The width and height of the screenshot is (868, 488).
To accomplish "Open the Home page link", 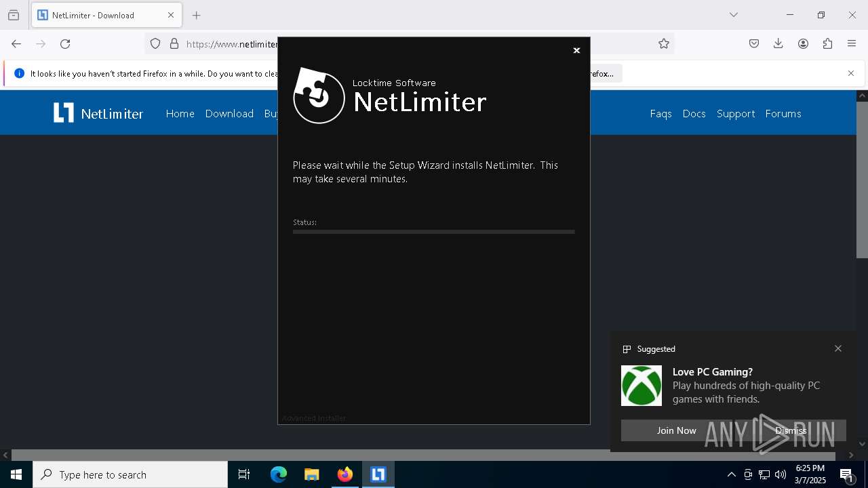I will tap(180, 114).
